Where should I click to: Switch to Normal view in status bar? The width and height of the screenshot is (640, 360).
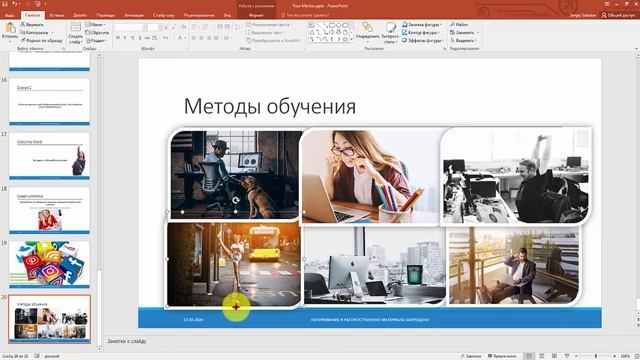tap(529, 356)
